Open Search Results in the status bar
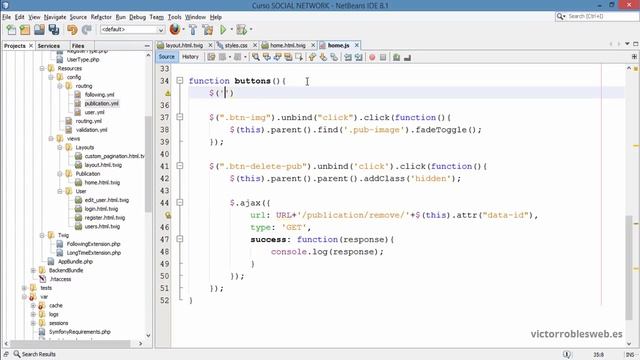Screen dimensions: 640x360 coord(34,354)
